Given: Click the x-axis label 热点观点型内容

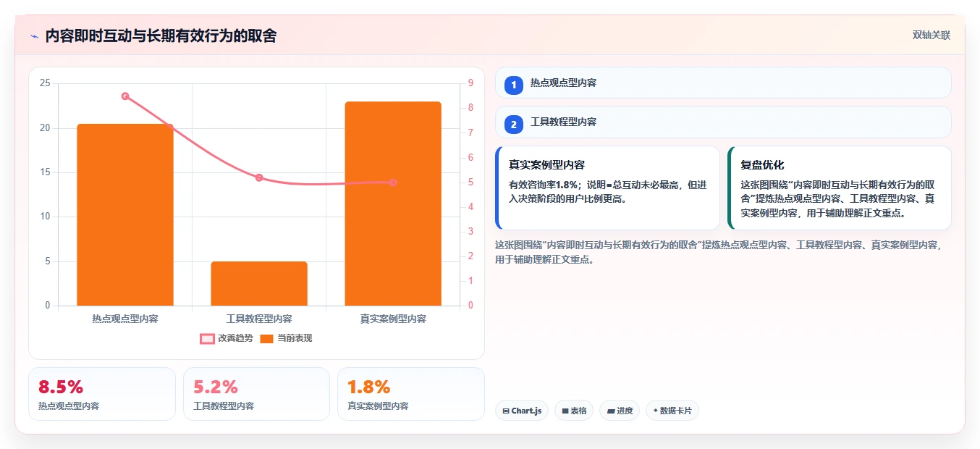Looking at the screenshot, I should pos(125,319).
